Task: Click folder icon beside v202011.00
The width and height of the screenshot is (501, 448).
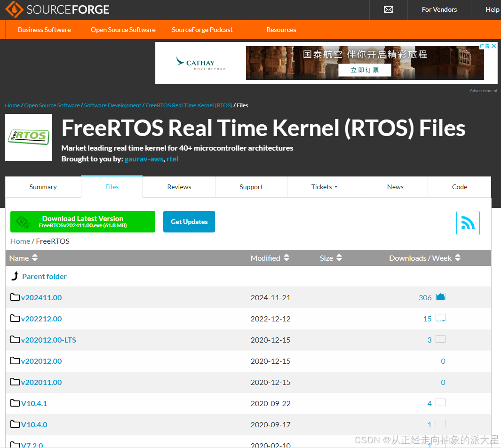Action: click(x=15, y=382)
